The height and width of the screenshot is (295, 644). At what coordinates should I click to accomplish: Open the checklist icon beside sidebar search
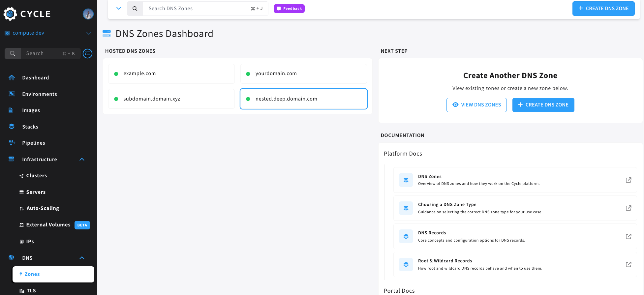click(x=87, y=53)
